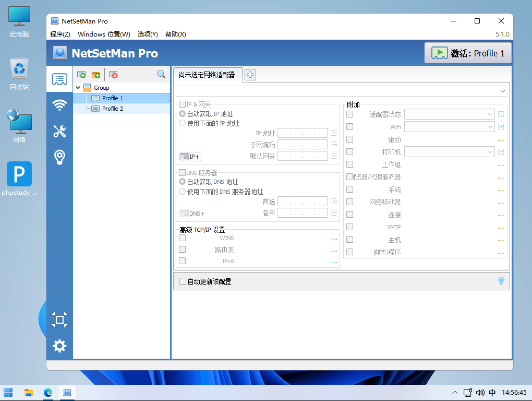Open network adapter selection dropdown
Viewport: 532px width, 401px height.
[342, 91]
